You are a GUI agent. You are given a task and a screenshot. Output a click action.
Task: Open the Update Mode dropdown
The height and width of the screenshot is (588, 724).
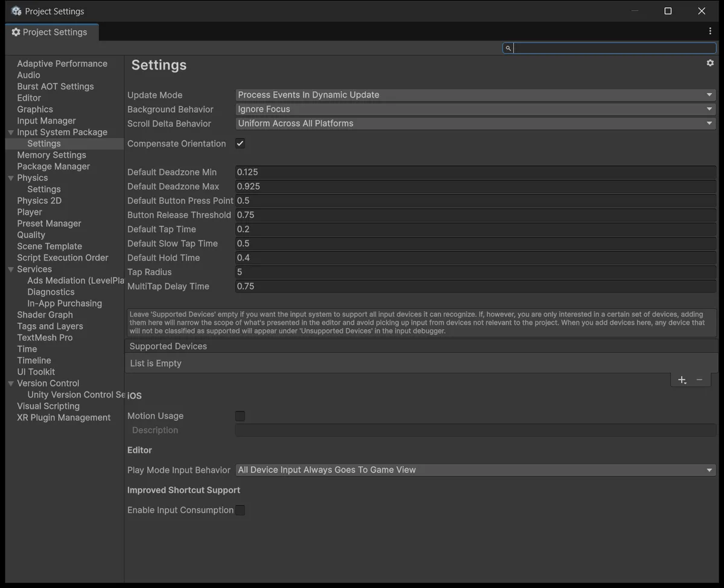(x=475, y=95)
